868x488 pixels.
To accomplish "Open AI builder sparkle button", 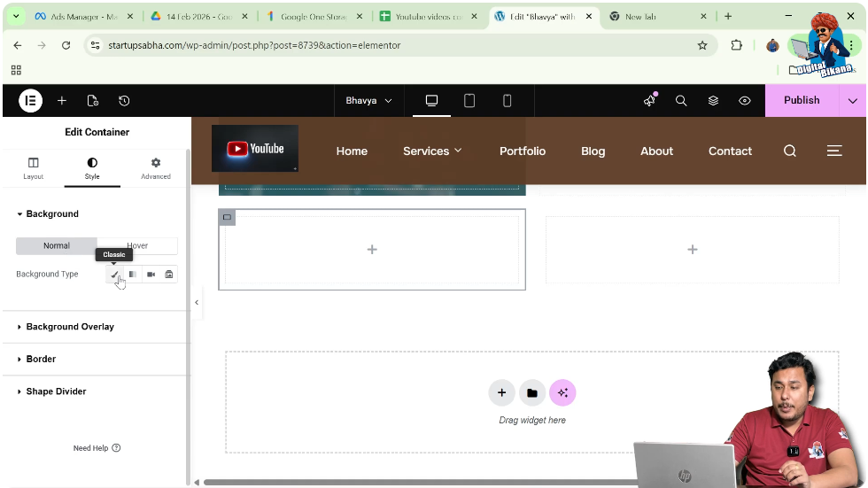I will pyautogui.click(x=562, y=393).
